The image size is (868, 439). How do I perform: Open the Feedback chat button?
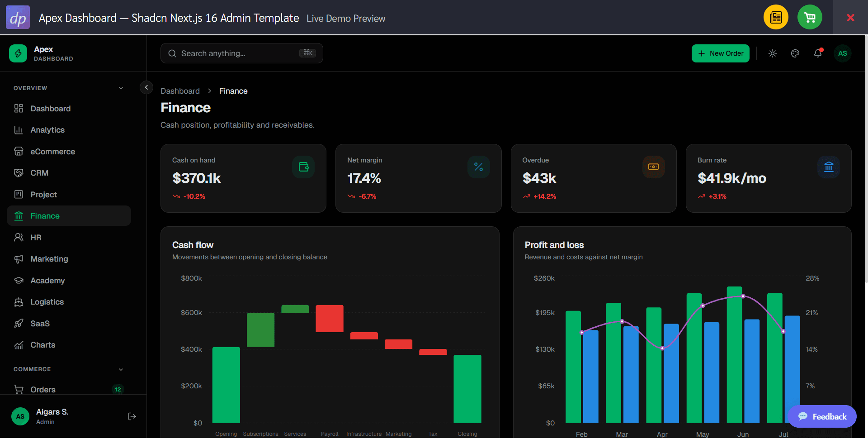point(822,416)
